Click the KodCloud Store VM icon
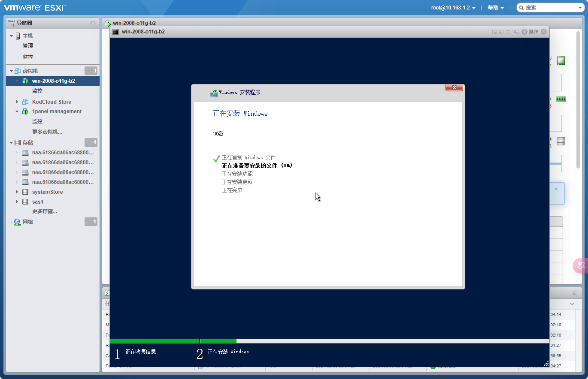The width and height of the screenshot is (588, 379). click(25, 102)
